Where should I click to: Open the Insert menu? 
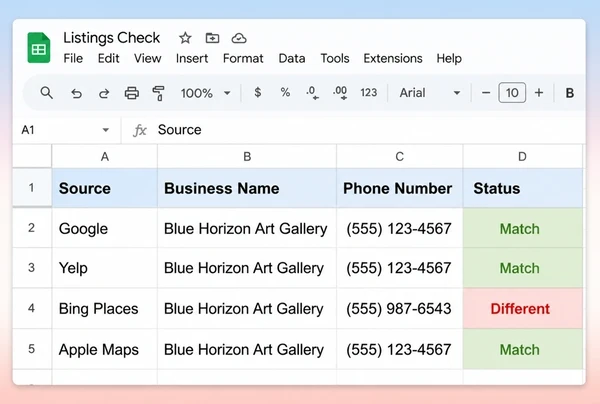pos(192,59)
